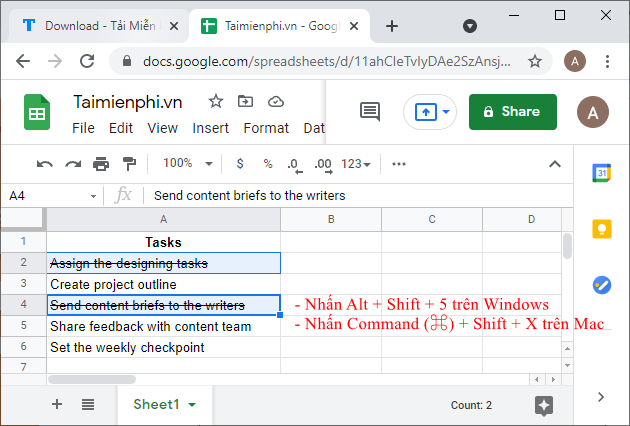Click the green Share button
Image resolution: width=630 pixels, height=426 pixels.
(513, 112)
